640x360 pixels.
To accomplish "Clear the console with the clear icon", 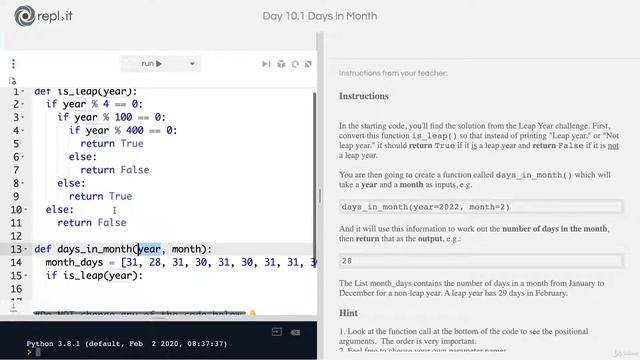I will coord(296,332).
